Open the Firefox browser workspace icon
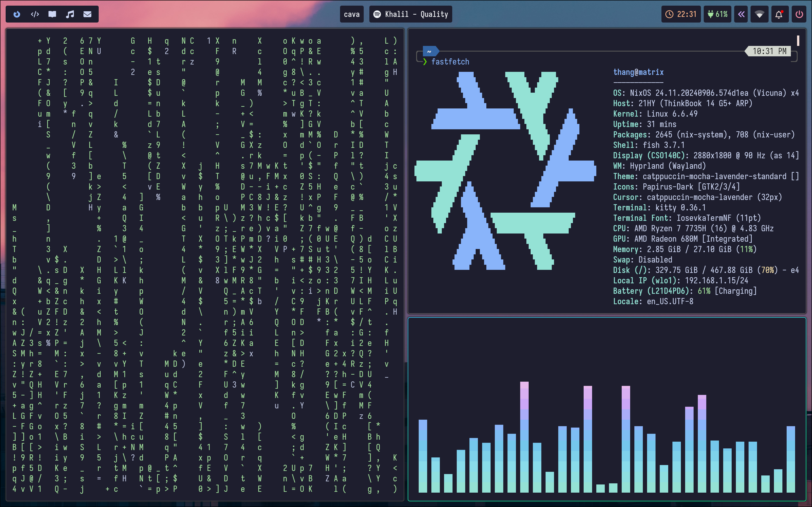This screenshot has width=812, height=507. click(17, 14)
